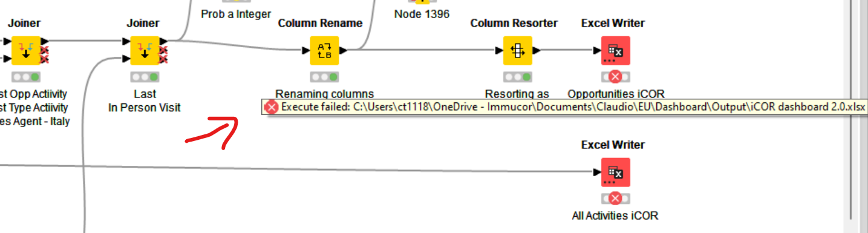Click the 'Sales Agent - Italy' label line
868x233 pixels.
click(34, 121)
